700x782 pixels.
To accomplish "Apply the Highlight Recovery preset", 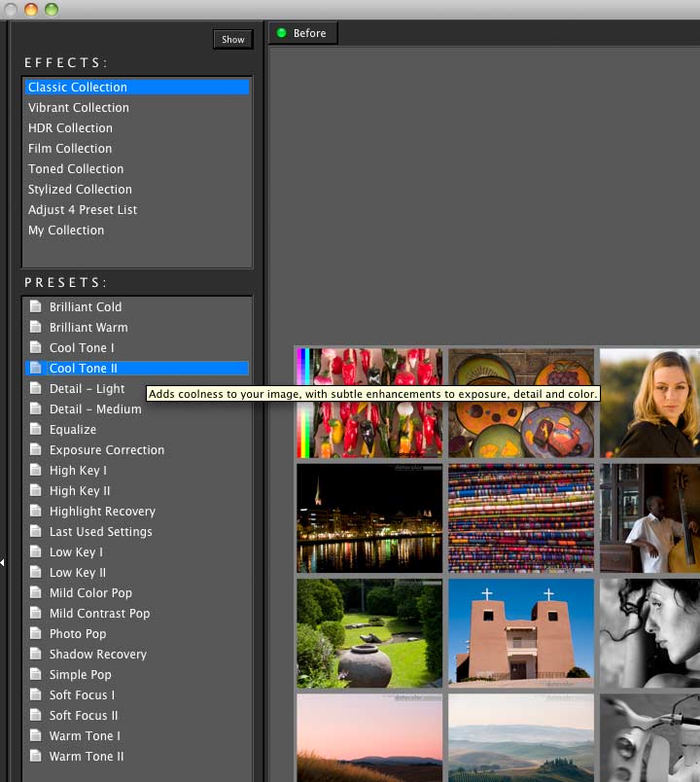I will 137,511.
